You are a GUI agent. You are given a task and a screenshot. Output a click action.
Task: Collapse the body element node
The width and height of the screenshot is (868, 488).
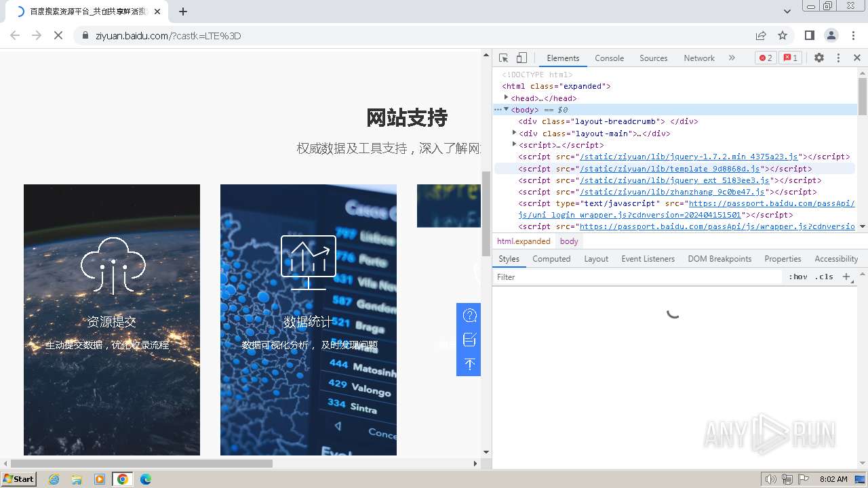pos(507,109)
